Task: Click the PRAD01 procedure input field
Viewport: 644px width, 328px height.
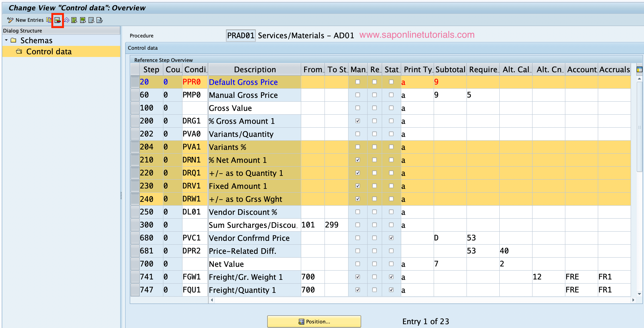Action: pos(240,35)
